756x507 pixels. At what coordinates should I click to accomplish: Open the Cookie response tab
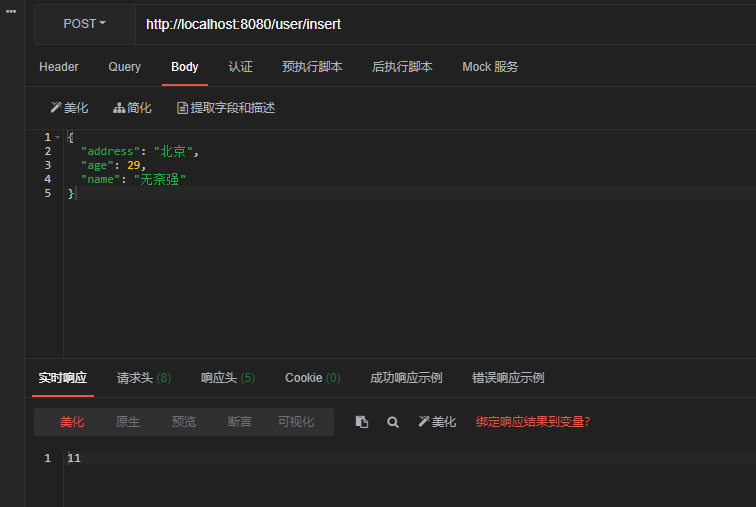pos(312,378)
